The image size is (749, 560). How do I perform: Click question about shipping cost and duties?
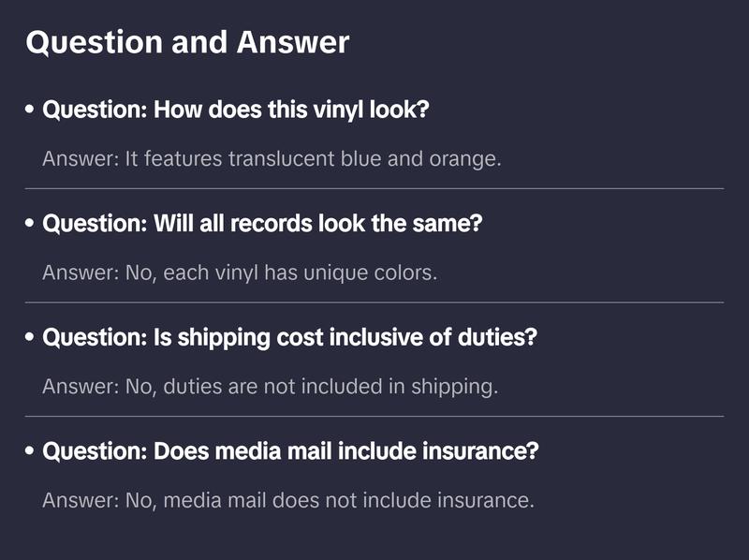pos(289,337)
